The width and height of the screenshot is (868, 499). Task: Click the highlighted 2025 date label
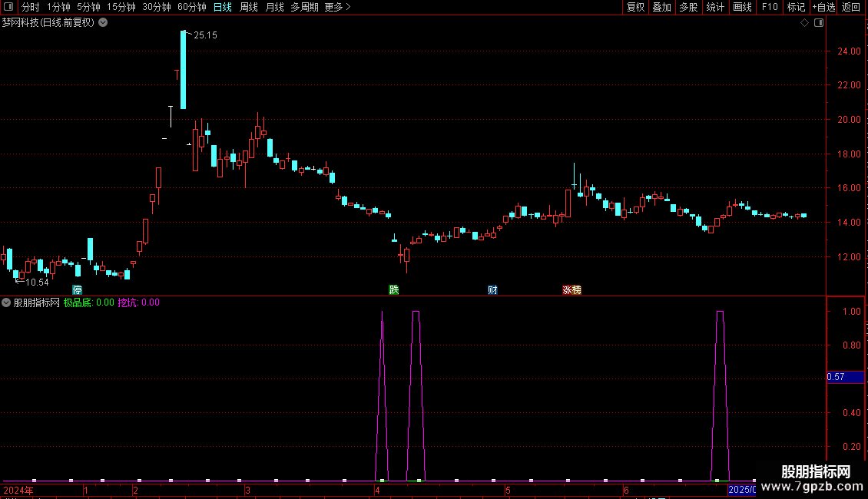tap(742, 490)
